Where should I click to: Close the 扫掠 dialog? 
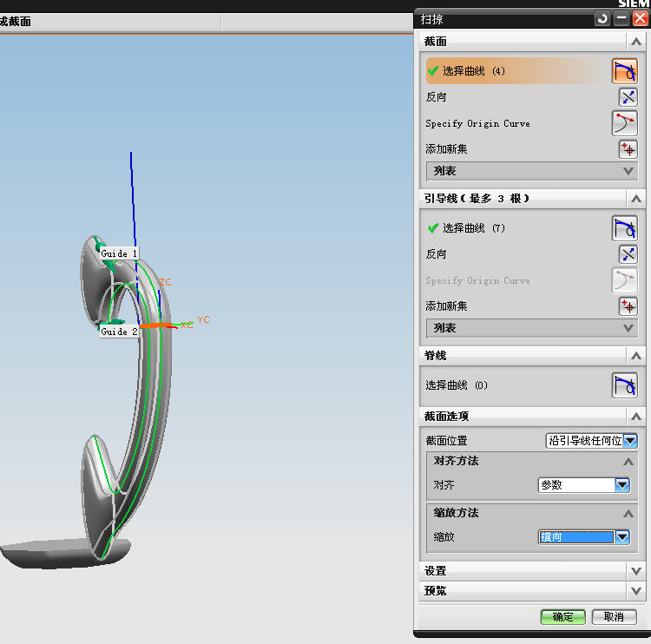[x=640, y=19]
